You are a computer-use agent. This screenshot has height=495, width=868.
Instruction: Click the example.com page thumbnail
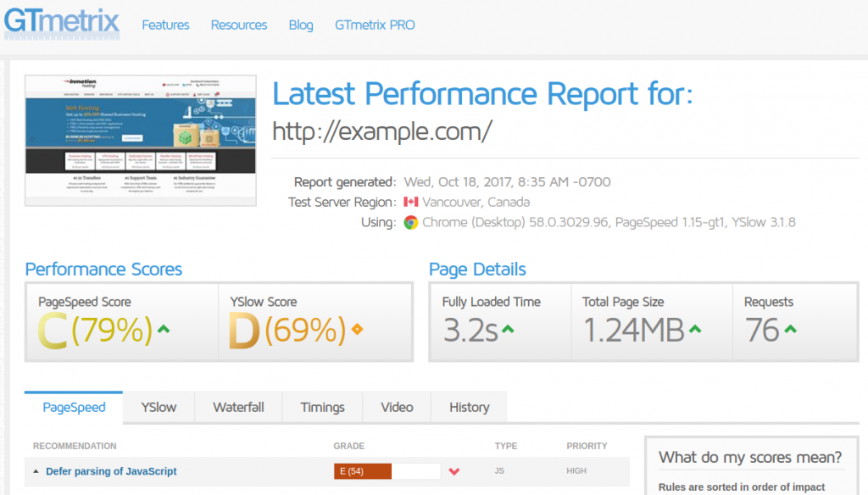(x=140, y=140)
